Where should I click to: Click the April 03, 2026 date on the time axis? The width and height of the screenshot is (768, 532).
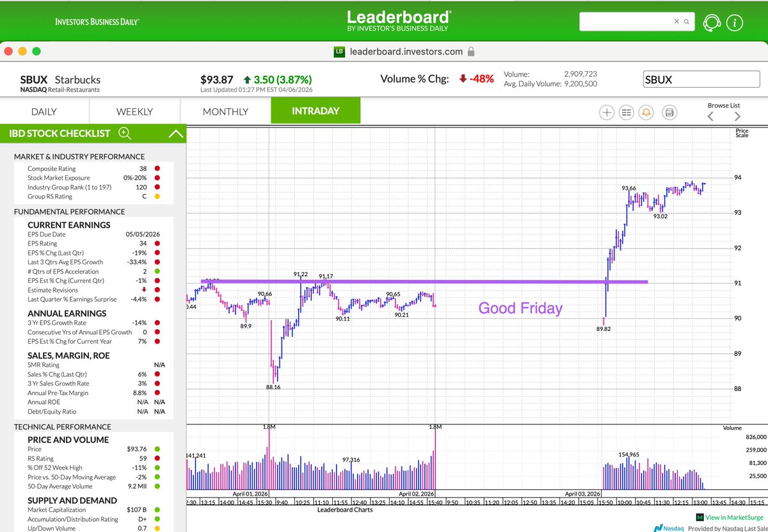pyautogui.click(x=584, y=494)
